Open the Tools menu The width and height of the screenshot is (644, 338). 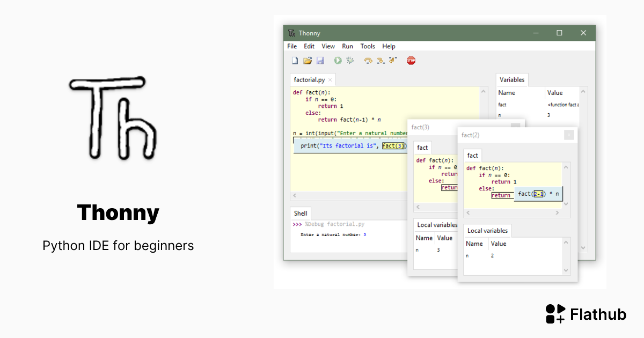coord(368,47)
